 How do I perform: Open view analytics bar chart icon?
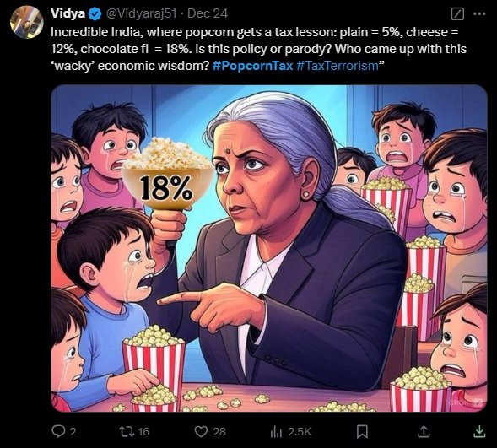(276, 431)
